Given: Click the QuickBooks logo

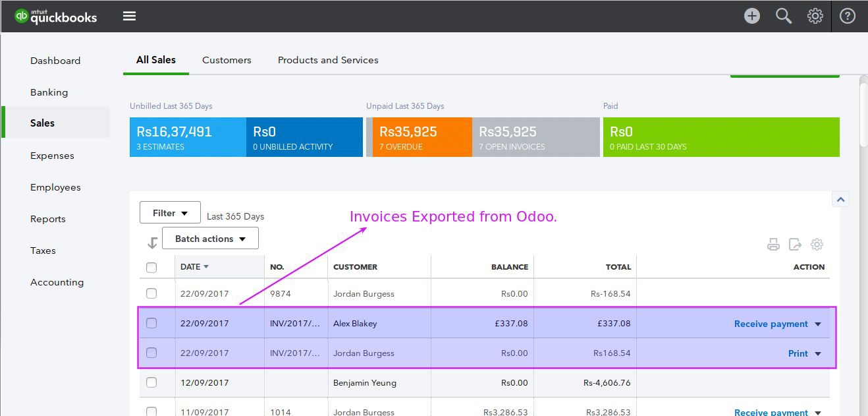Looking at the screenshot, I should (x=56, y=16).
